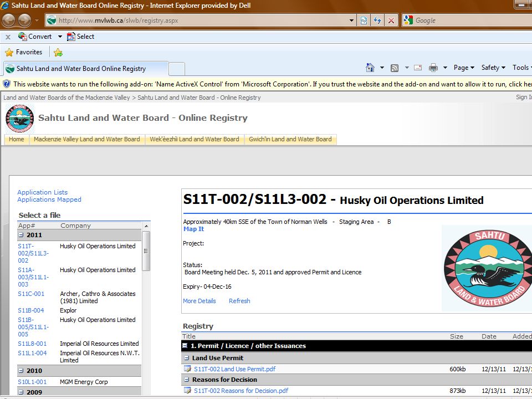Click the Map It link
The width and height of the screenshot is (532, 399).
coord(194,229)
